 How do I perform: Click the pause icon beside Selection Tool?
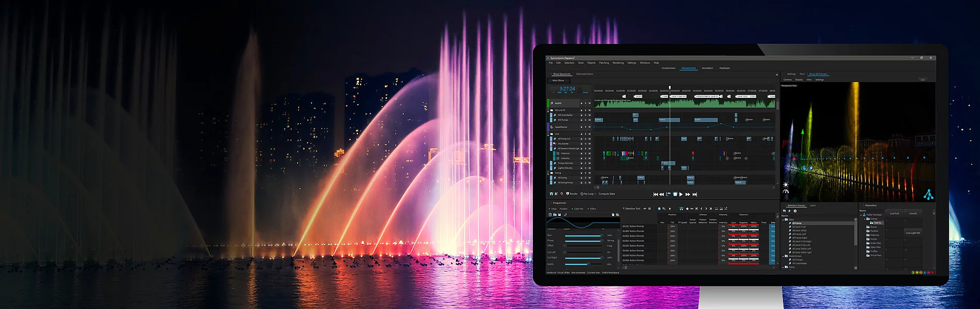649,209
